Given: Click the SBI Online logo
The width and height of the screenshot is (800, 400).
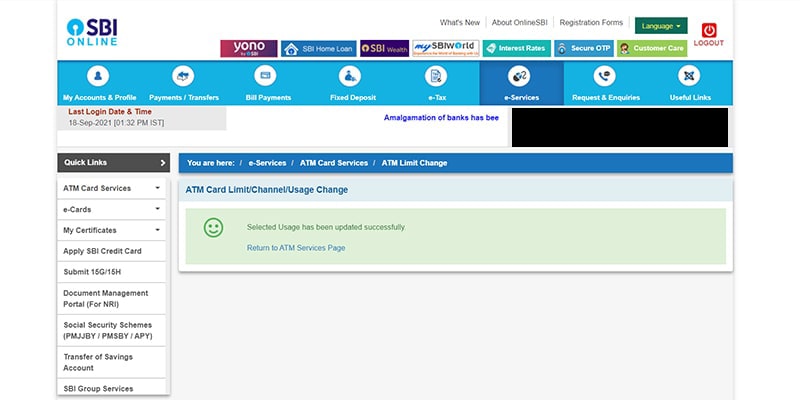Looking at the screenshot, I should click(x=92, y=32).
